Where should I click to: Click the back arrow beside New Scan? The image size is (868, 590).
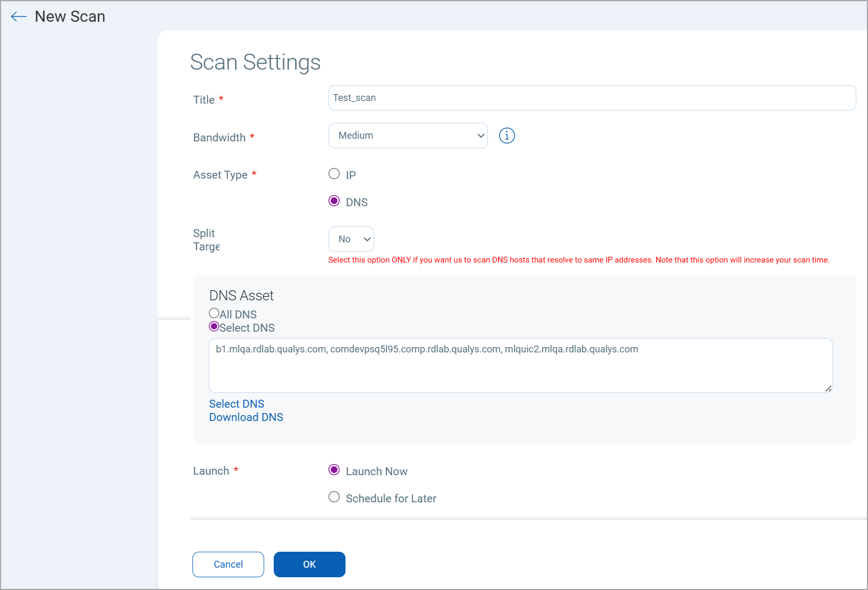[x=19, y=16]
